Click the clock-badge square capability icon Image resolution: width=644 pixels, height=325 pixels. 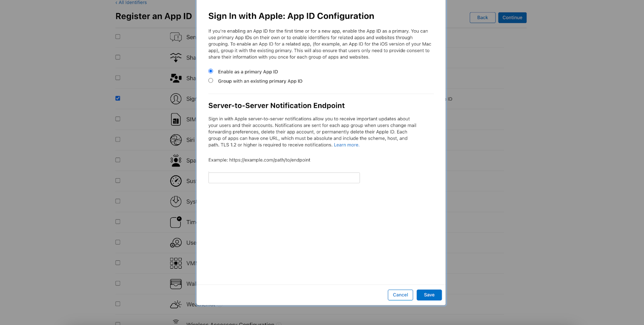click(x=176, y=222)
